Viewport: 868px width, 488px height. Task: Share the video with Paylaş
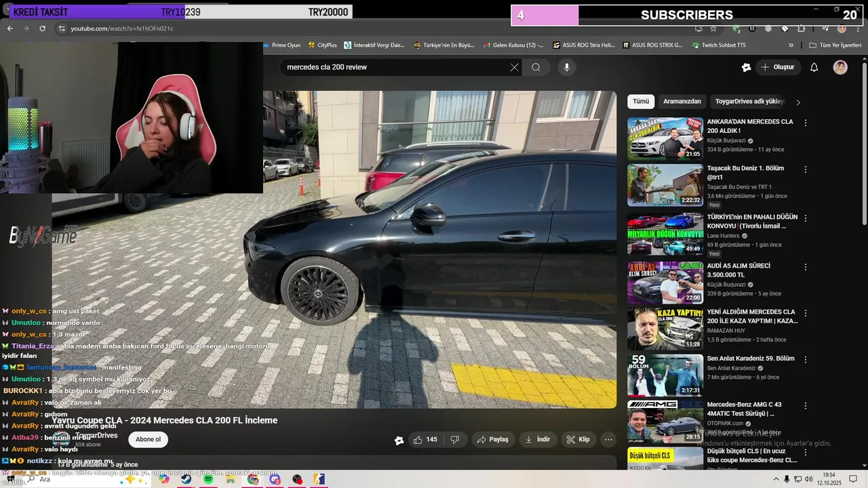493,439
